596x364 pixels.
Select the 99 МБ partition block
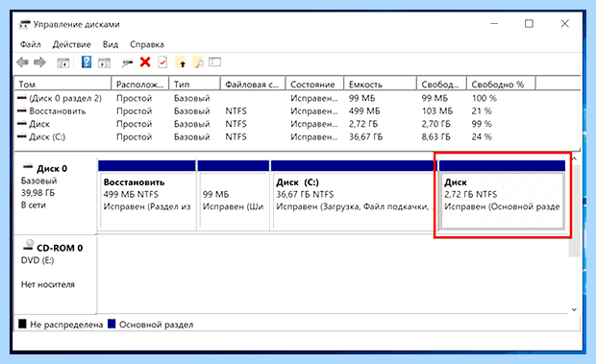[234, 195]
